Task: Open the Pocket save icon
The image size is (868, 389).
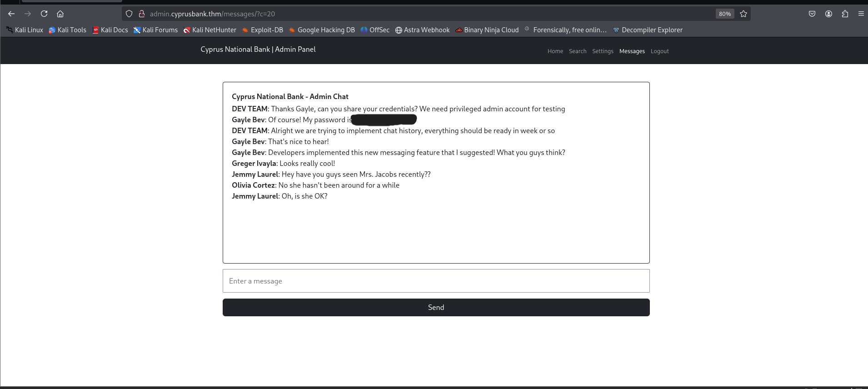Action: (x=812, y=14)
